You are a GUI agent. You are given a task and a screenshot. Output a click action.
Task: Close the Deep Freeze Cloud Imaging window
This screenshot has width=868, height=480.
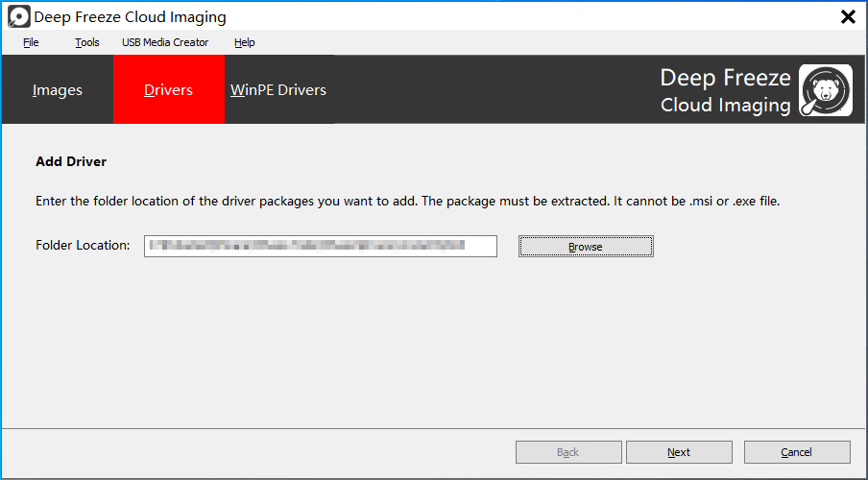tap(848, 17)
